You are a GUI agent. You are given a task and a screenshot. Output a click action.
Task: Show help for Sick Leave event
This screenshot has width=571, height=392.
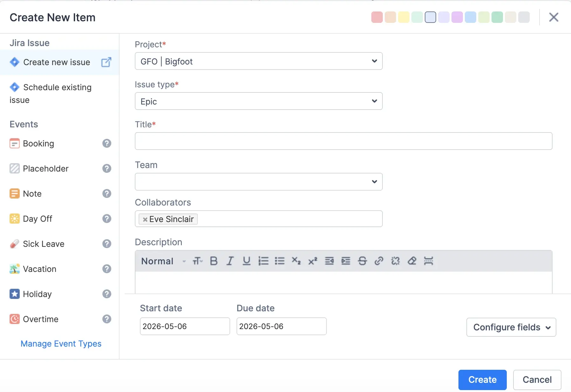[x=107, y=244]
